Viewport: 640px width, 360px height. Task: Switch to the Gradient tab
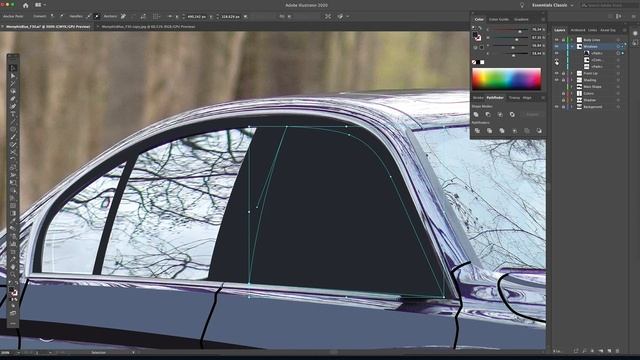pyautogui.click(x=521, y=19)
